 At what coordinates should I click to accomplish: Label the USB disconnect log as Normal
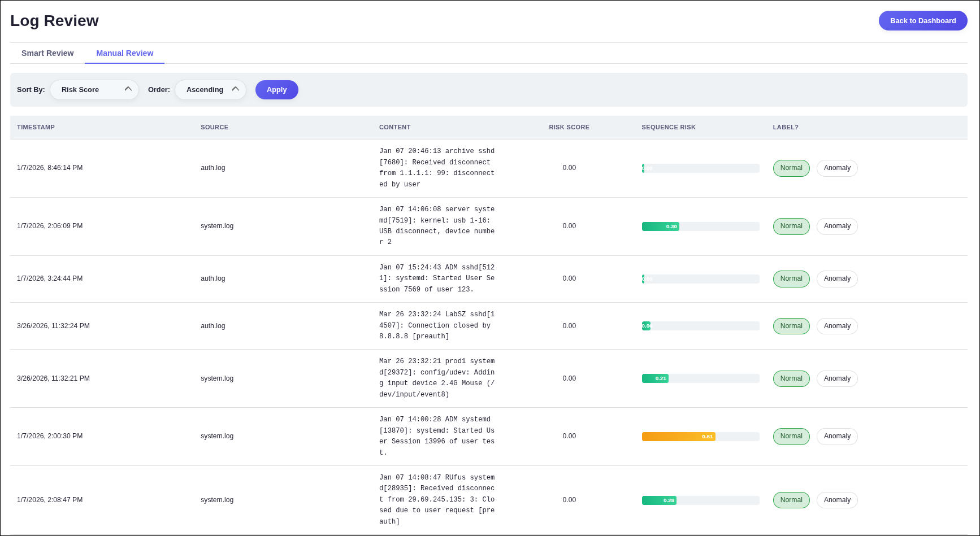click(x=791, y=226)
